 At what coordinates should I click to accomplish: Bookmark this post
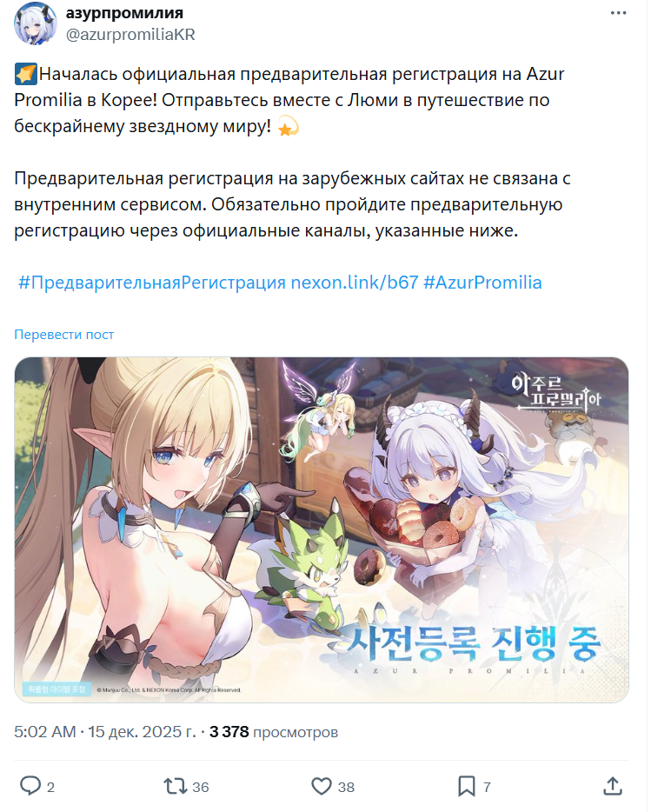(x=467, y=786)
